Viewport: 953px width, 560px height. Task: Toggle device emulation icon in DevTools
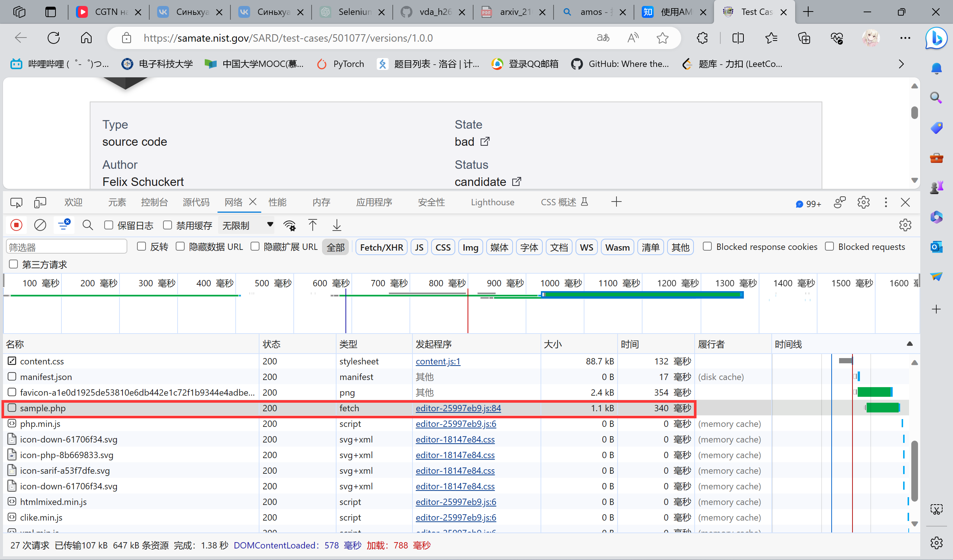(40, 202)
